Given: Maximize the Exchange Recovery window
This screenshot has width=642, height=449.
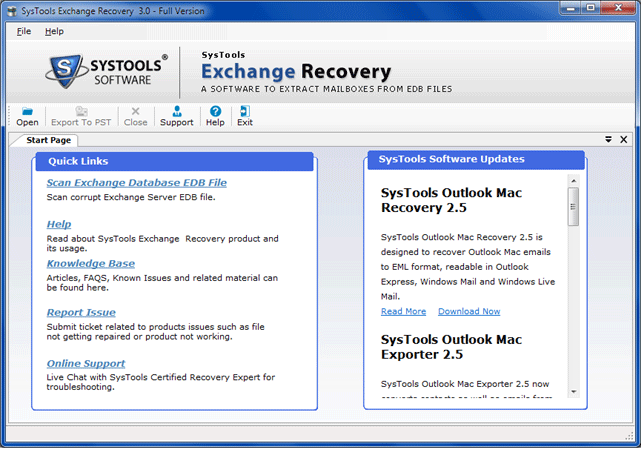Looking at the screenshot, I should pyautogui.click(x=591, y=8).
